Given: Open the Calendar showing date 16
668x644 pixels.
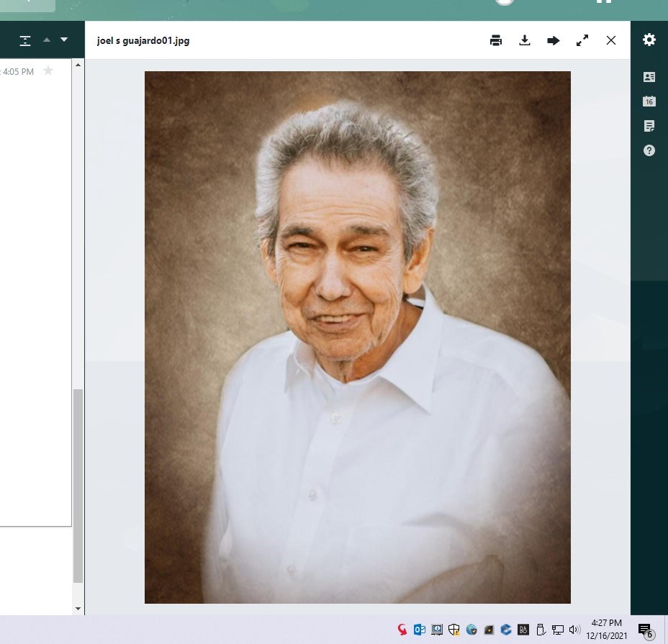Looking at the screenshot, I should pos(649,101).
